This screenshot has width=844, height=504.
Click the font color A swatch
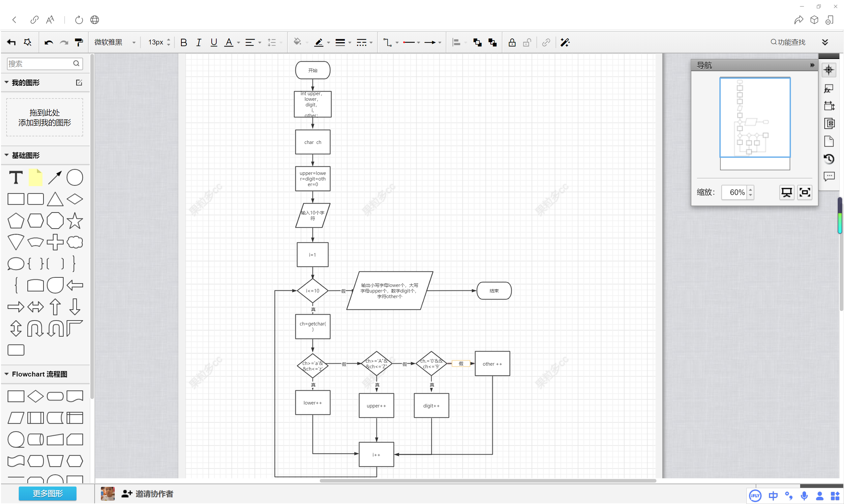click(x=229, y=42)
